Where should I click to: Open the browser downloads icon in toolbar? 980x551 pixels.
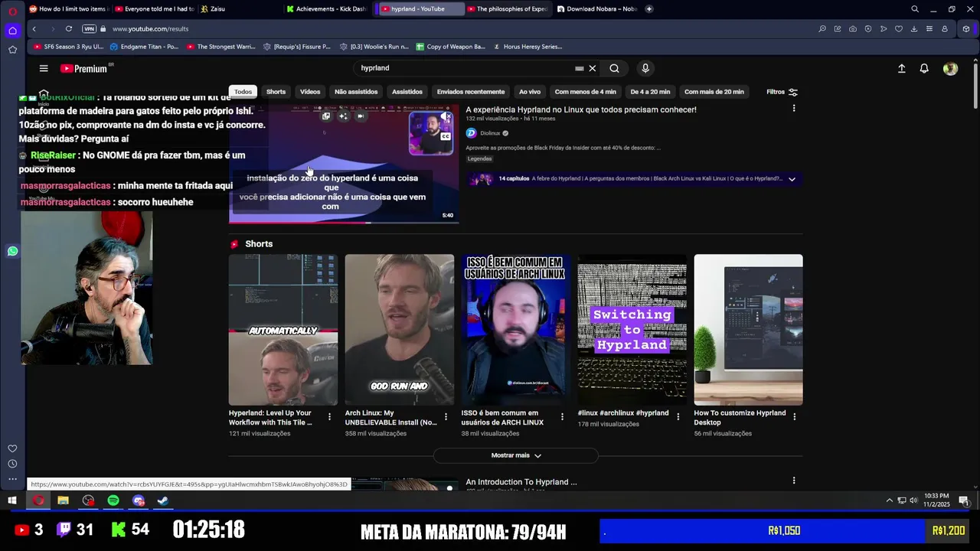pyautogui.click(x=913, y=28)
